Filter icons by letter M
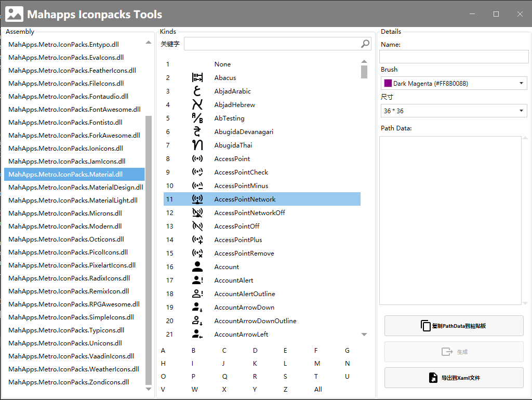The height and width of the screenshot is (400, 532). pyautogui.click(x=317, y=363)
